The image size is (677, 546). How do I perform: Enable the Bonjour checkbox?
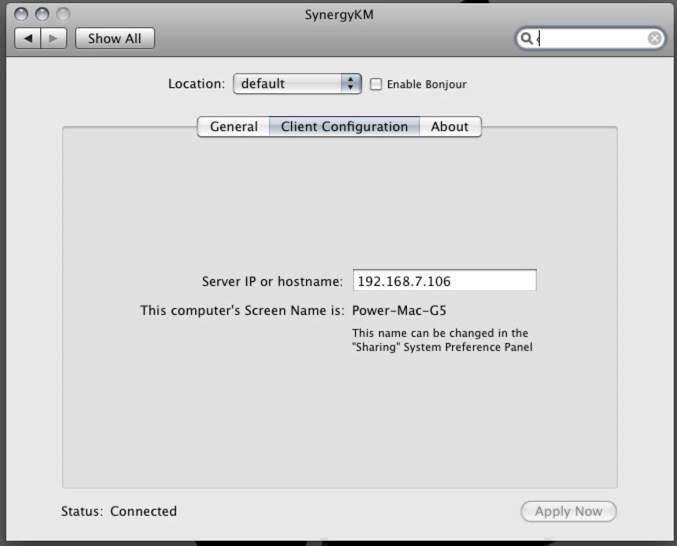pyautogui.click(x=376, y=84)
